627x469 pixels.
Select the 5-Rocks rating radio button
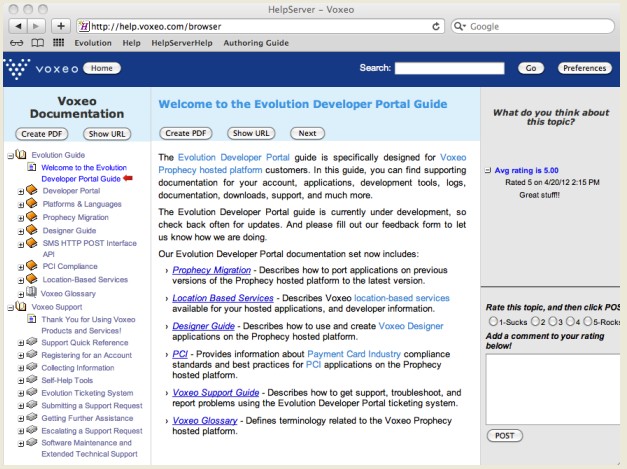[588, 321]
